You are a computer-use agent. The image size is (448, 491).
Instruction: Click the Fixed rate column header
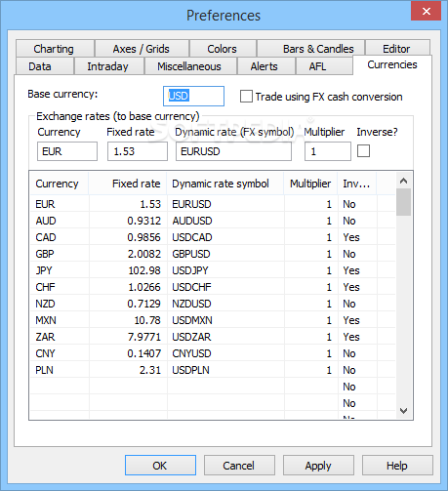pos(128,184)
